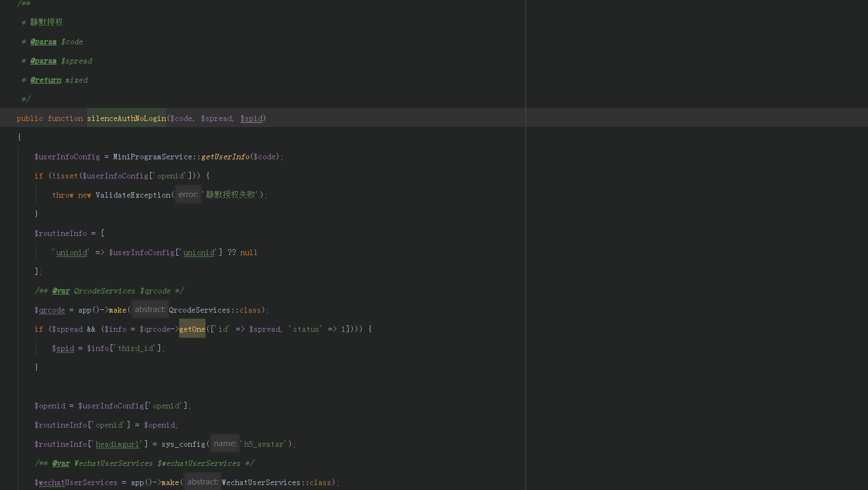This screenshot has height=490, width=868.
Task: Click the 'headimgurl' array key
Action: point(118,444)
